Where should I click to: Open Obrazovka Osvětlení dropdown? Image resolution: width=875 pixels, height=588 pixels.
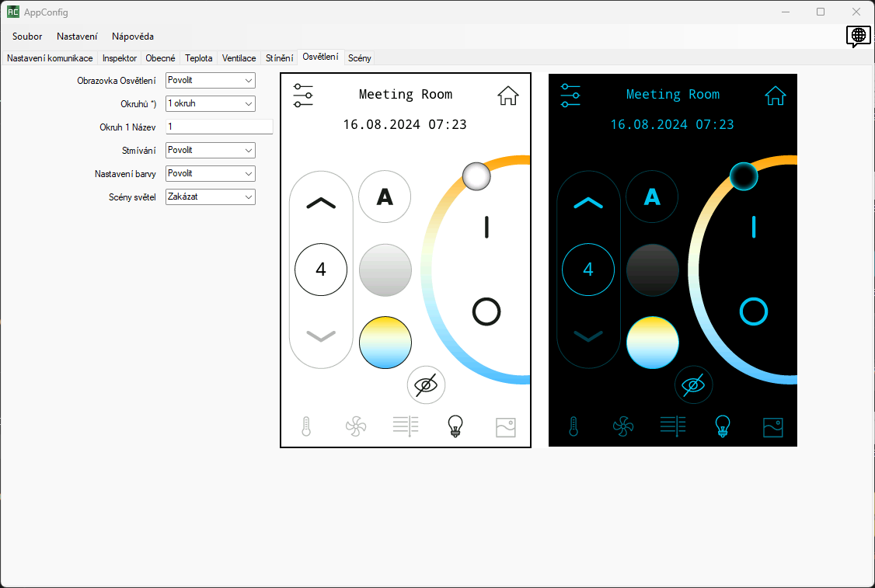(211, 80)
